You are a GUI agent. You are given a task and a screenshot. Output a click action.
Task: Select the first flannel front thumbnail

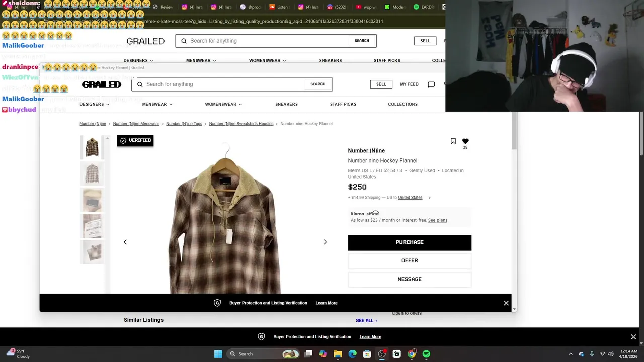tap(92, 147)
